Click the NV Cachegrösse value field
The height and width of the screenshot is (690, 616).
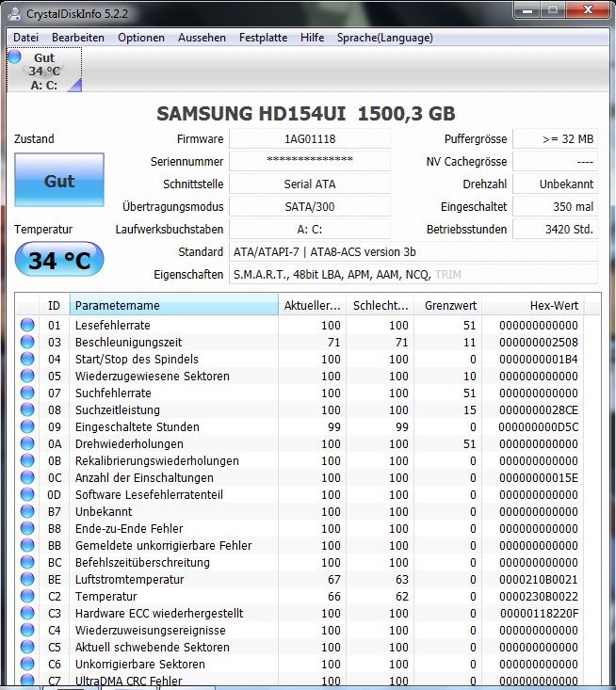(x=555, y=162)
